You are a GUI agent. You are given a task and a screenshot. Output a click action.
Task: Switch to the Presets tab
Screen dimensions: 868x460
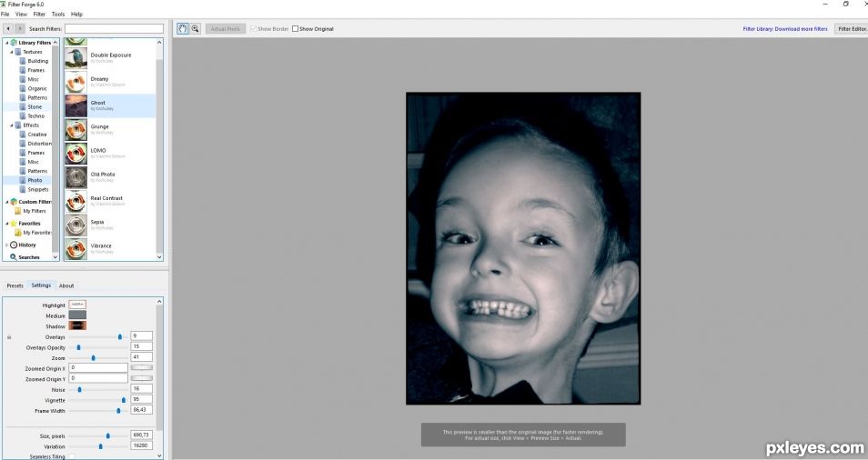click(15, 285)
